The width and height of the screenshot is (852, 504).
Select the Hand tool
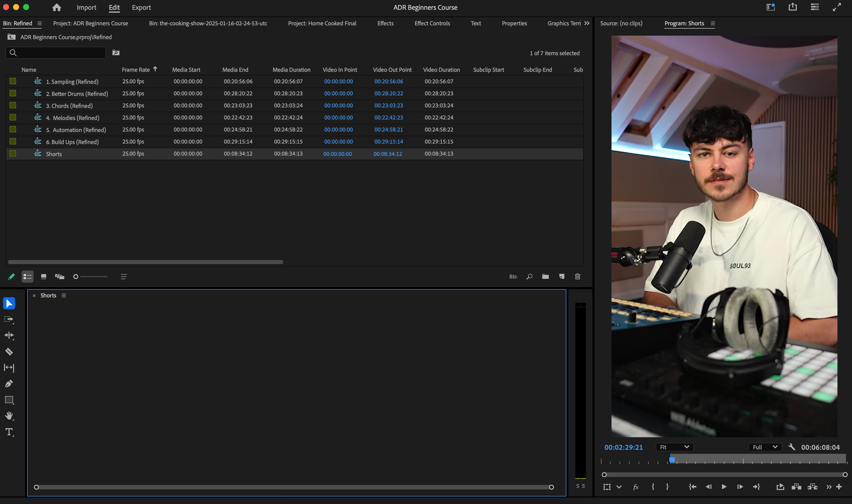pyautogui.click(x=9, y=416)
